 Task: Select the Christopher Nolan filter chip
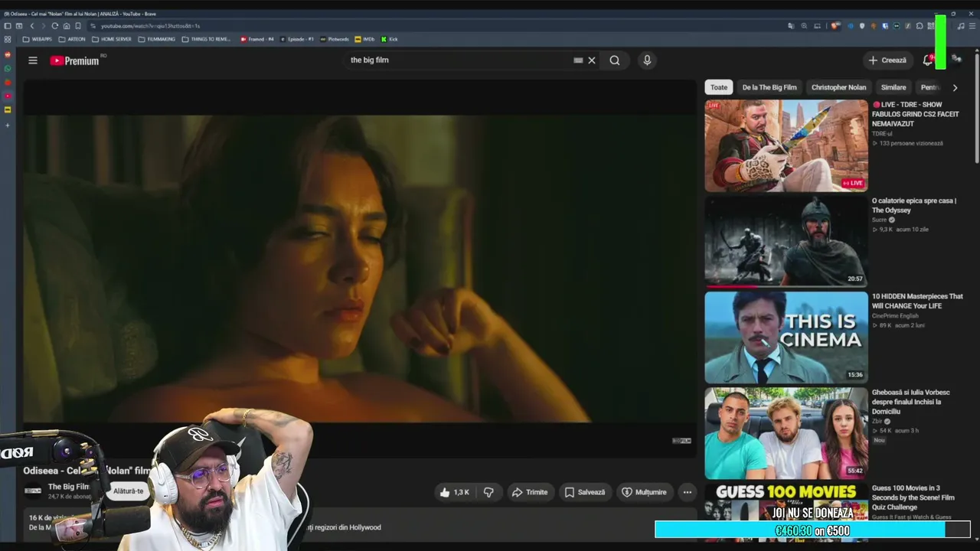tap(838, 87)
